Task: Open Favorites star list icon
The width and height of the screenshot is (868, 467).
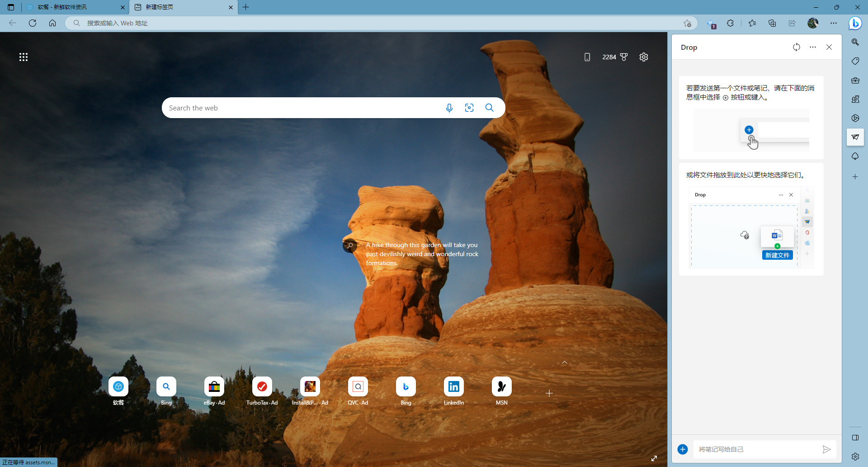Action: [752, 23]
